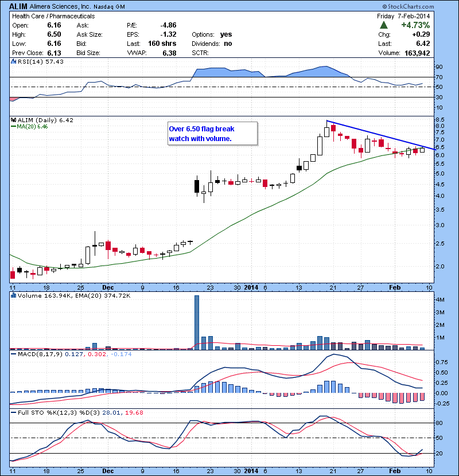
Task: Click the +4.73% percent change value
Action: click(415, 25)
